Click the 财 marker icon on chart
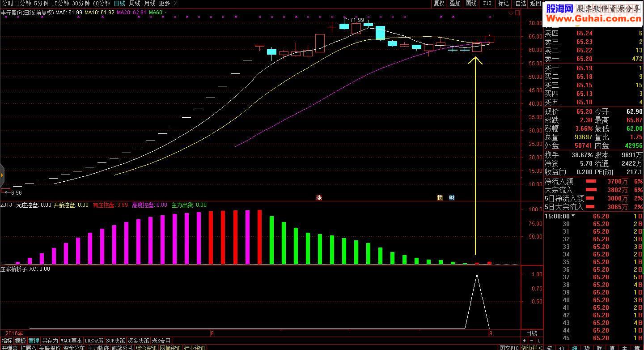This screenshot has width=644, height=350. (x=452, y=197)
